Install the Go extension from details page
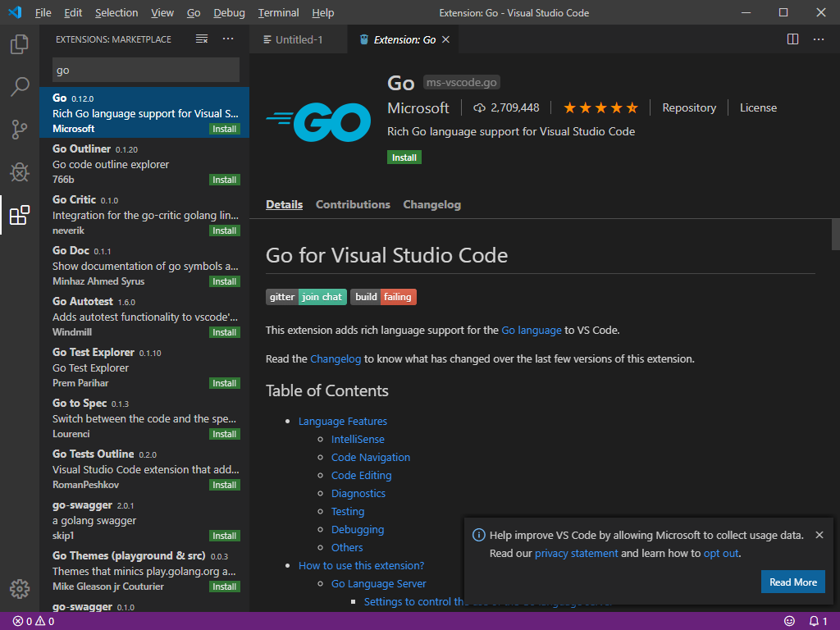This screenshot has width=840, height=630. click(x=404, y=157)
